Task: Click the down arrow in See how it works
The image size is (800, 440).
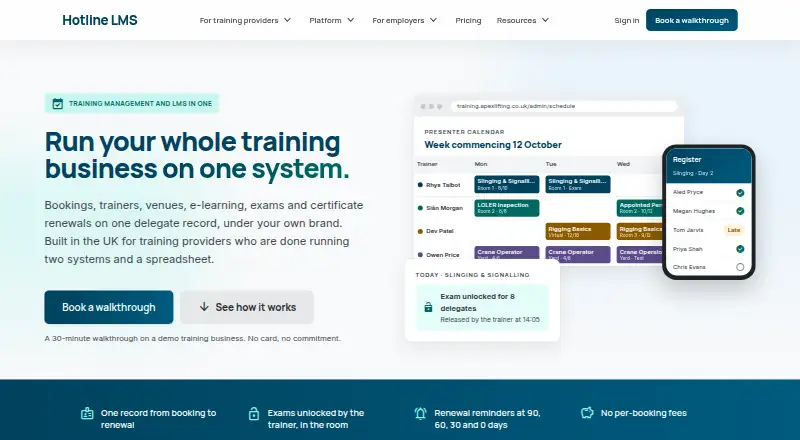Action: (204, 307)
